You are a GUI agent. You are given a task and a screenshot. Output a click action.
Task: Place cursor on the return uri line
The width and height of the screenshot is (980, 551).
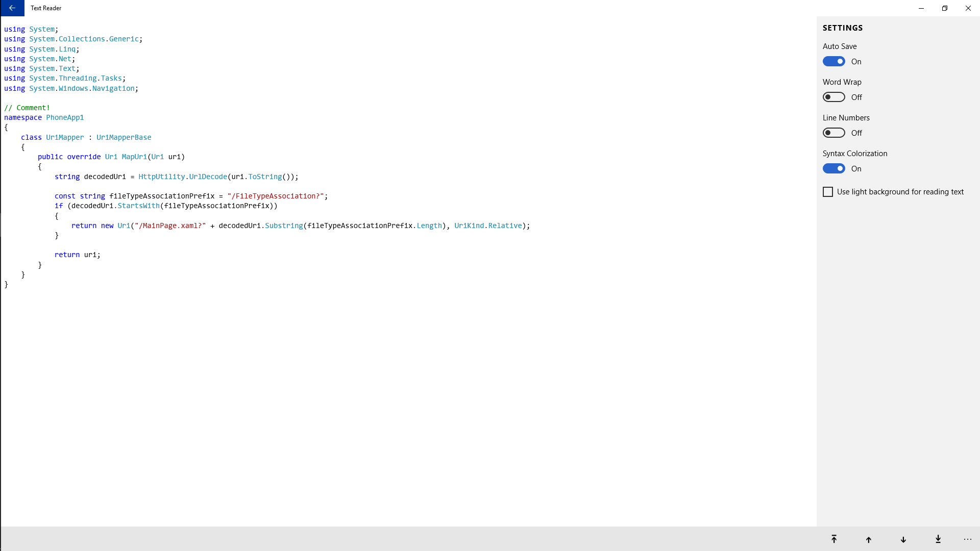pos(78,255)
